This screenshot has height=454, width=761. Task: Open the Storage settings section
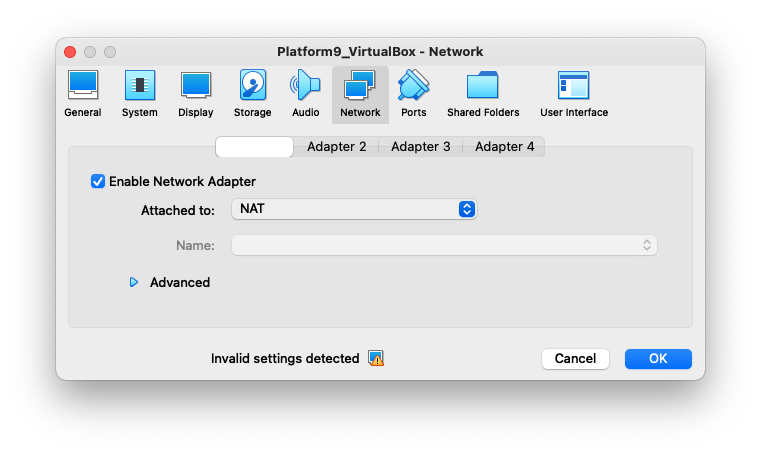click(x=252, y=94)
